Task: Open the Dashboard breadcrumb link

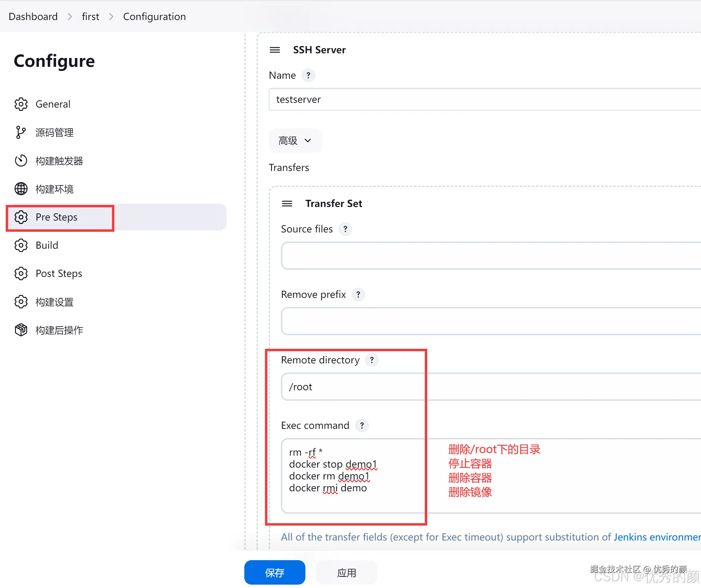Action: (x=33, y=17)
